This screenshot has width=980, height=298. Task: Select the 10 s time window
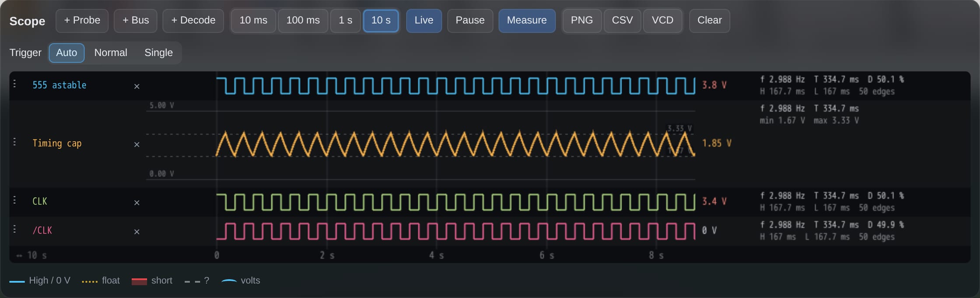tap(381, 21)
